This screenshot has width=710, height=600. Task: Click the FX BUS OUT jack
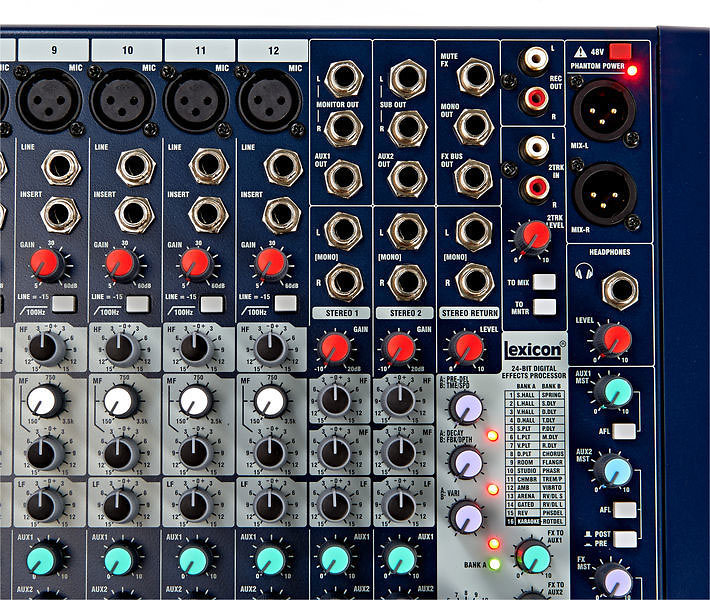[x=474, y=178]
